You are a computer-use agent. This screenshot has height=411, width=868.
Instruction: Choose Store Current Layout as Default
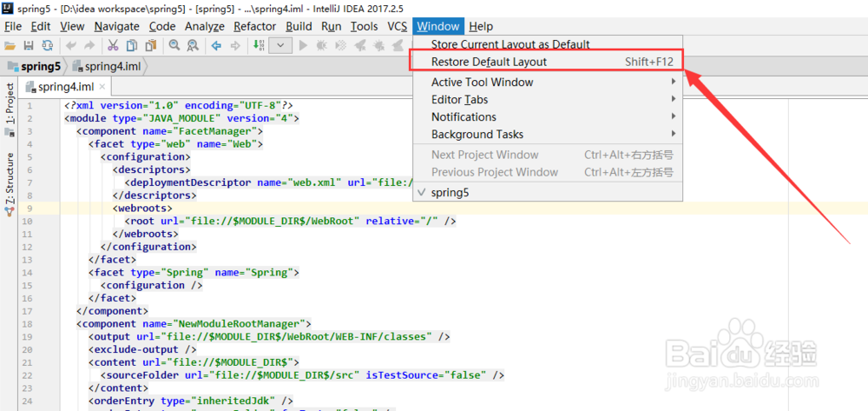(x=549, y=44)
